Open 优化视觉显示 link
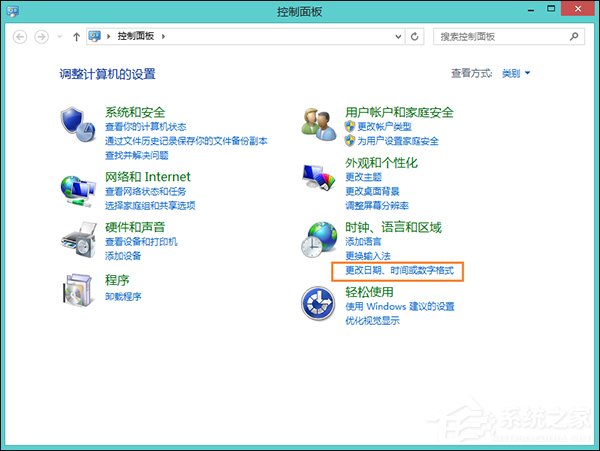Screen dimensions: 600x451 tap(372, 321)
